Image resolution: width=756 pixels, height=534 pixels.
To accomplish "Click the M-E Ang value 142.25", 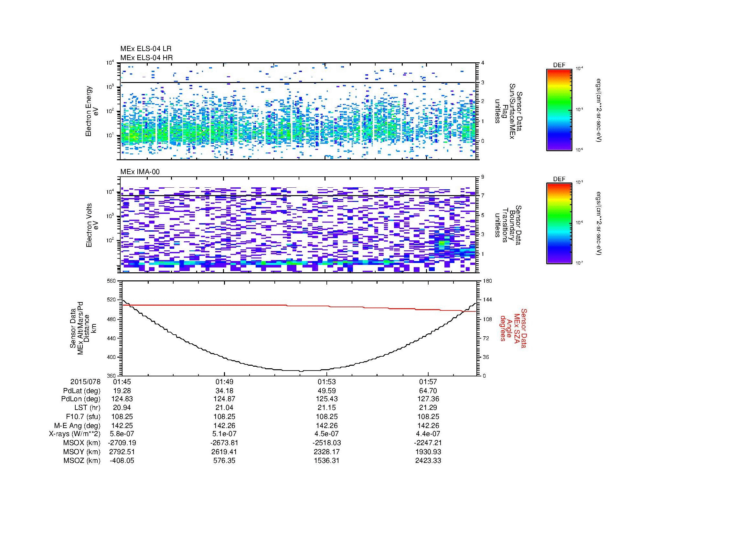I will click(122, 425).
